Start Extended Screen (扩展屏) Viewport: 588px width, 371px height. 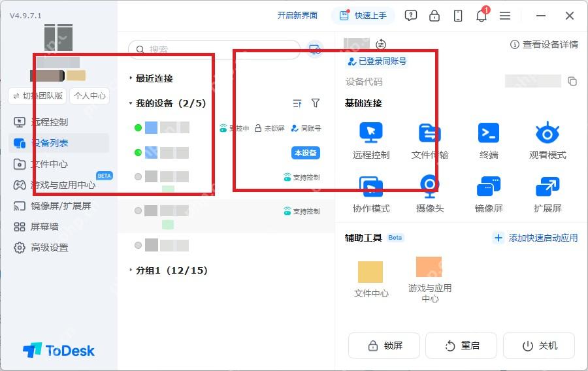click(x=547, y=194)
